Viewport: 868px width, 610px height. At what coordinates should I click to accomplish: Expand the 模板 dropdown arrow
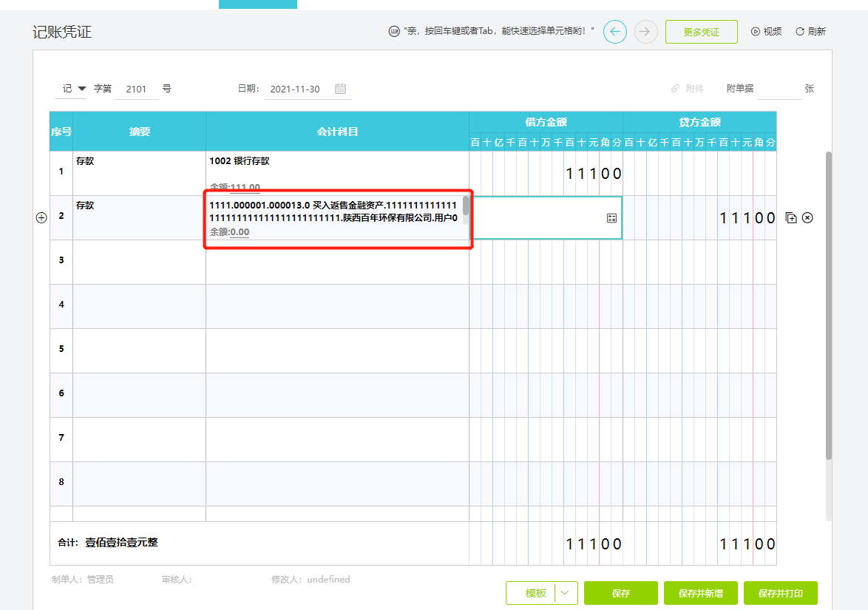coord(566,593)
